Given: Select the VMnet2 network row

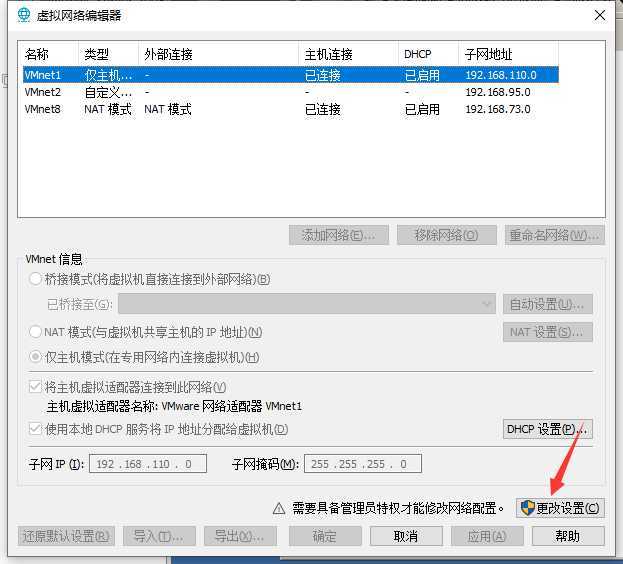Looking at the screenshot, I should [291, 92].
